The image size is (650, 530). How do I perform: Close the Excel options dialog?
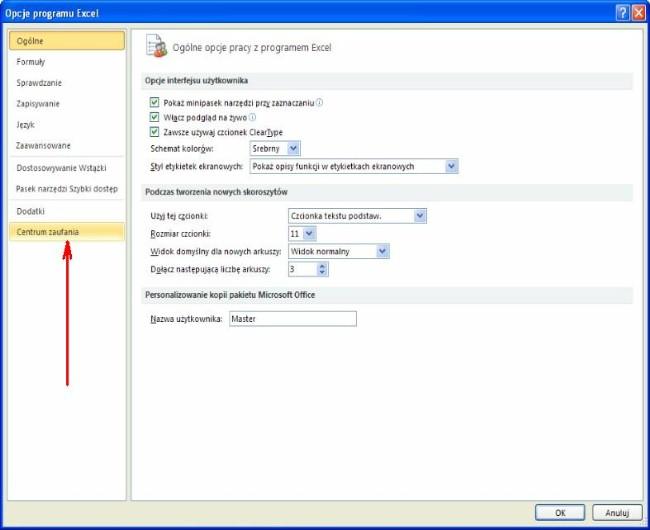click(638, 13)
